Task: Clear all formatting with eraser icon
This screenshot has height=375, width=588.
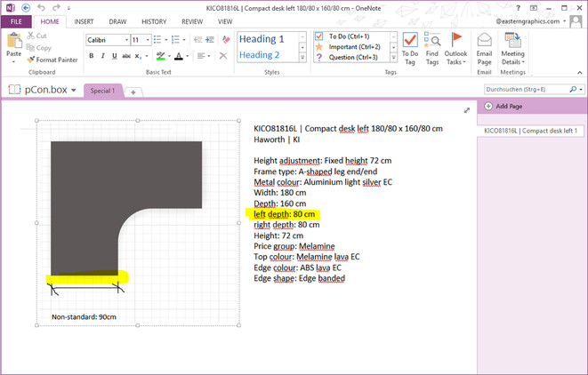Action: [226, 39]
